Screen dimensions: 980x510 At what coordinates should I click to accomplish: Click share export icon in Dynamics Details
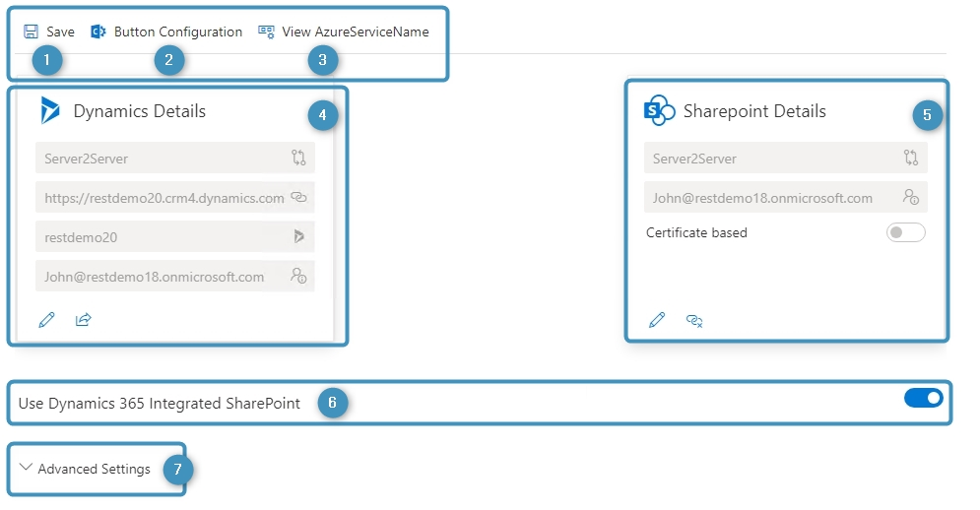tap(83, 320)
